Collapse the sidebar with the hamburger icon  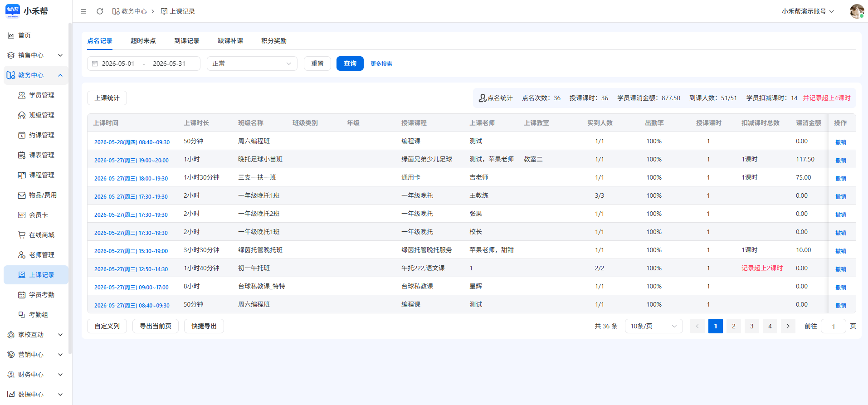click(x=83, y=11)
